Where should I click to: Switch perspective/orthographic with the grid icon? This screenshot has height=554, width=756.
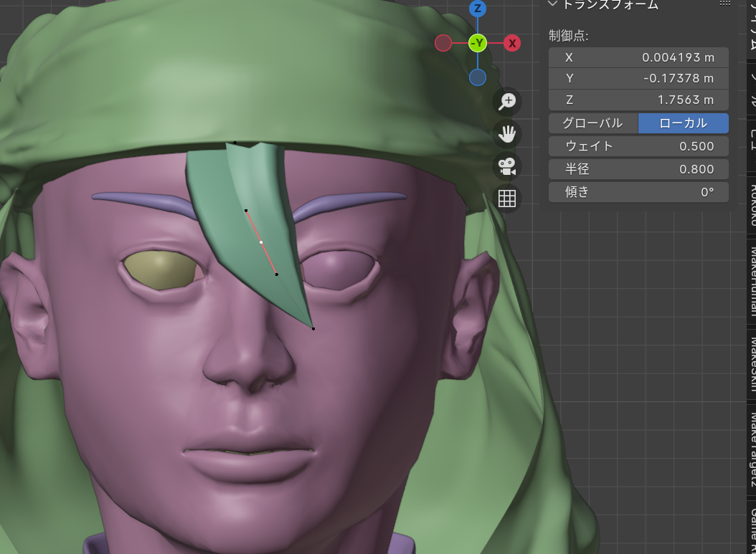click(506, 199)
